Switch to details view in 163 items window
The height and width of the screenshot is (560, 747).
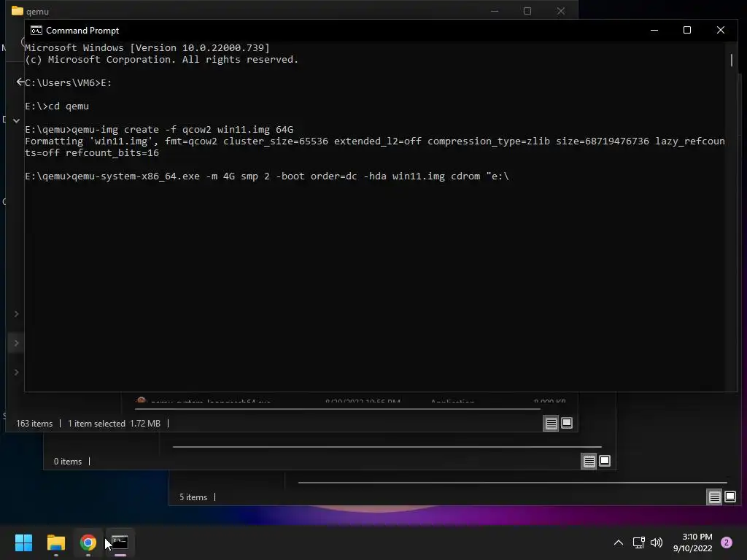pyautogui.click(x=551, y=424)
